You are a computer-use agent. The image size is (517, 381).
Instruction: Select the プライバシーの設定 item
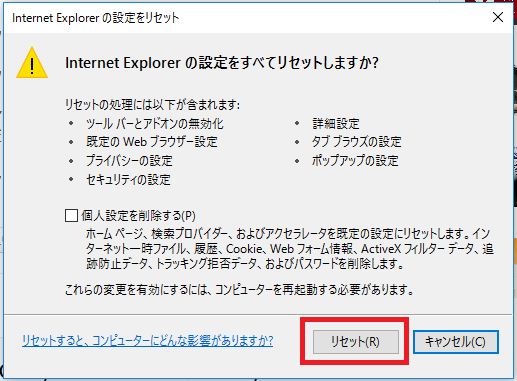pyautogui.click(x=129, y=161)
